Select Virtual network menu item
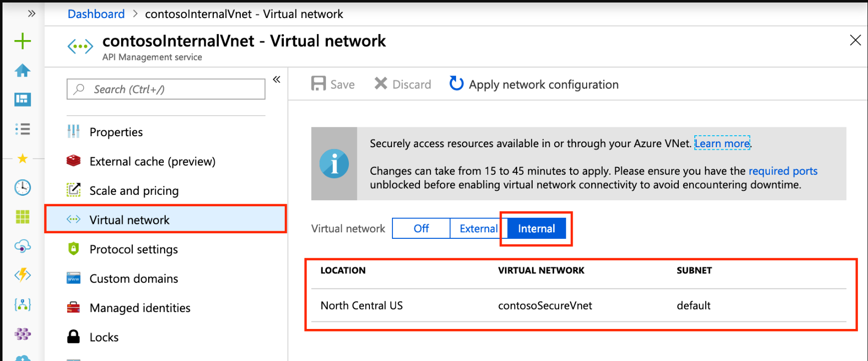 click(x=166, y=219)
